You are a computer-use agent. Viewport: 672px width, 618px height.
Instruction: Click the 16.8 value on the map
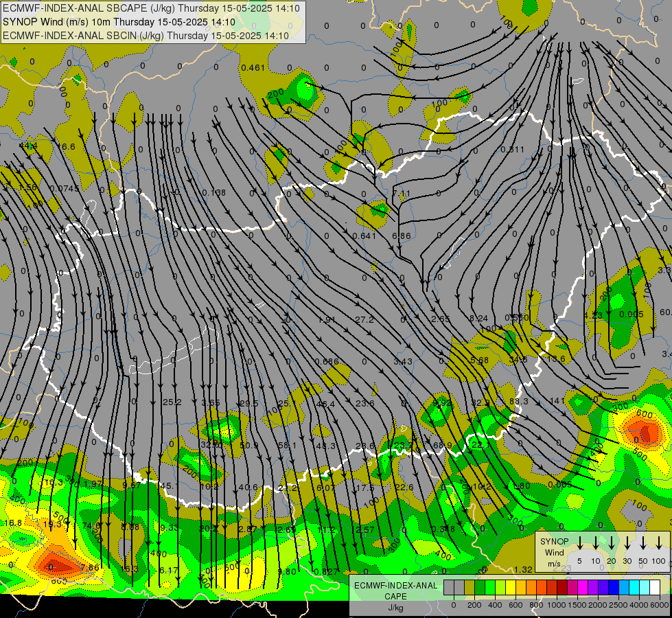[x=13, y=523]
